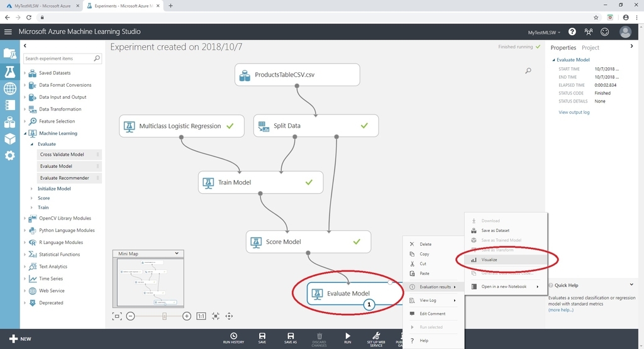Select the Score Model node
The width and height of the screenshot is (644, 349).
308,242
